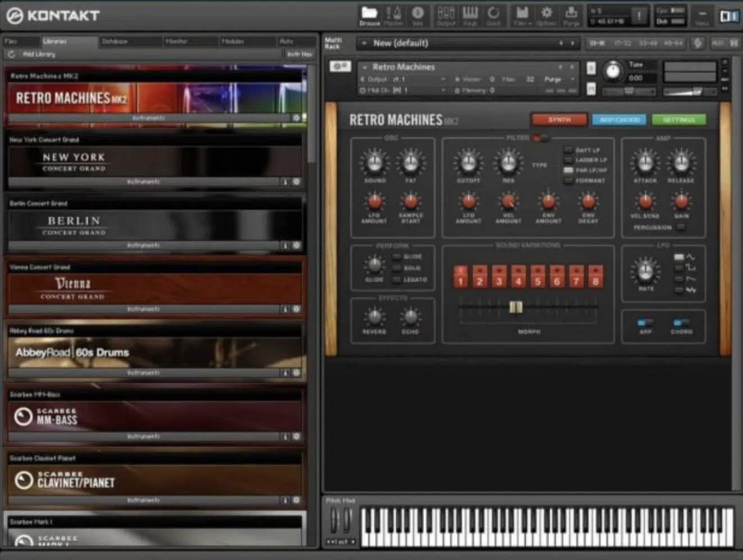Show multi rack page 17-32

point(622,43)
